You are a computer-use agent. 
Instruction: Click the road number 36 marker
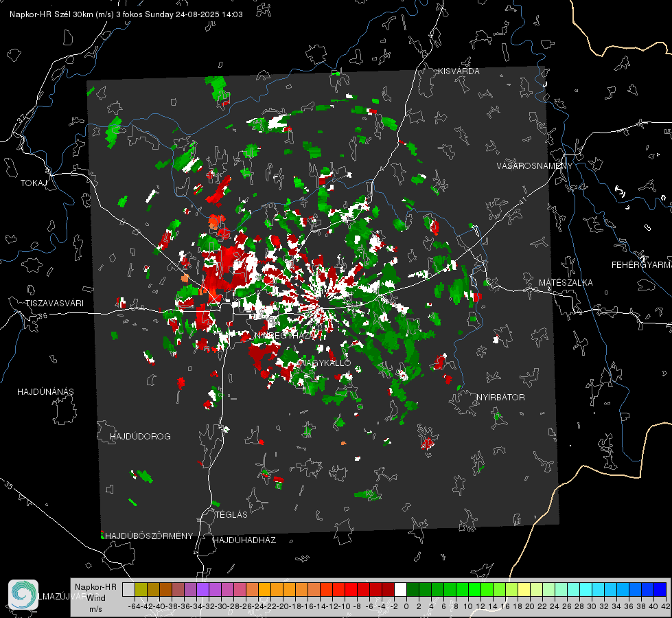pos(43,316)
